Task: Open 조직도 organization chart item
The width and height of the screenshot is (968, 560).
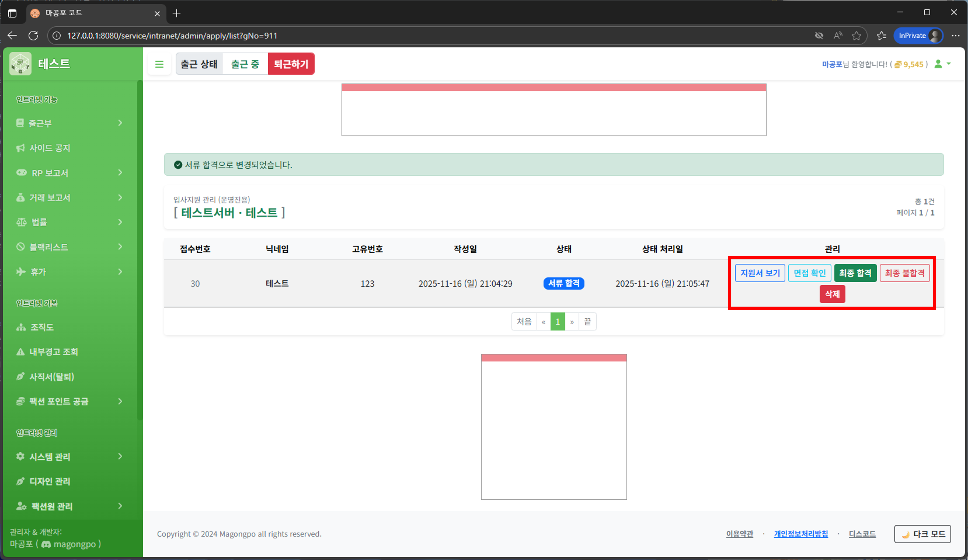Action: (41, 327)
